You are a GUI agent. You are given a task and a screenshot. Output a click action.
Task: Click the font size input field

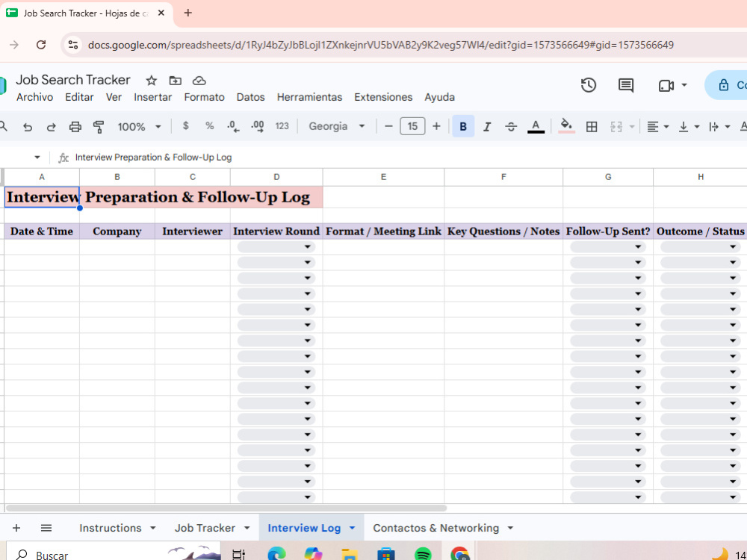pyautogui.click(x=412, y=127)
